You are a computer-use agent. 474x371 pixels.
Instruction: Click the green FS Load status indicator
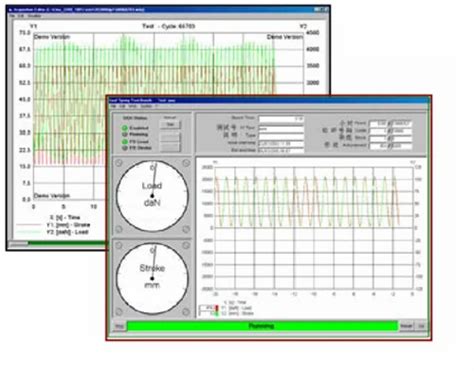tap(125, 142)
